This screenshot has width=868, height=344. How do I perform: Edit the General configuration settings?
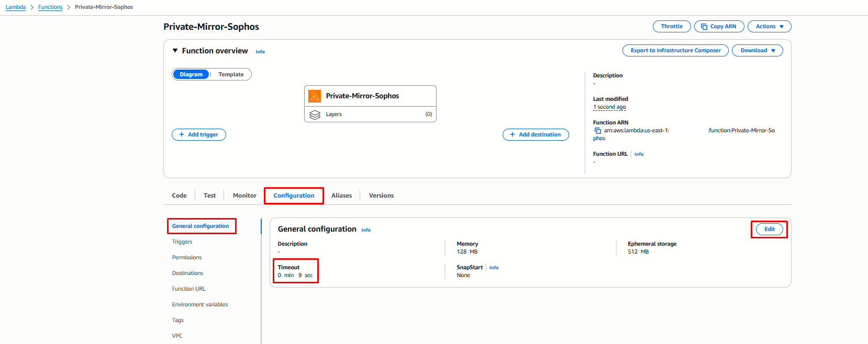(x=769, y=230)
